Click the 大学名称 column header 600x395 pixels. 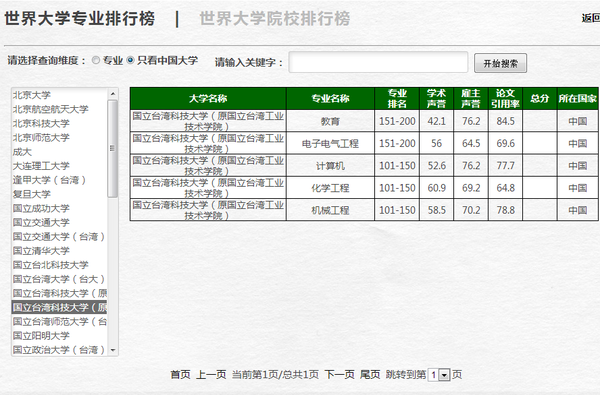coord(208,99)
